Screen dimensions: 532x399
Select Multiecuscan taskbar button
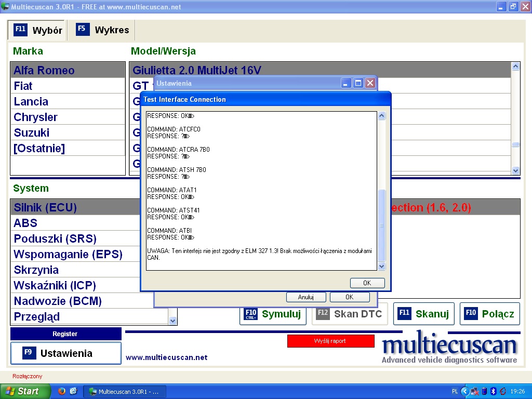click(125, 392)
